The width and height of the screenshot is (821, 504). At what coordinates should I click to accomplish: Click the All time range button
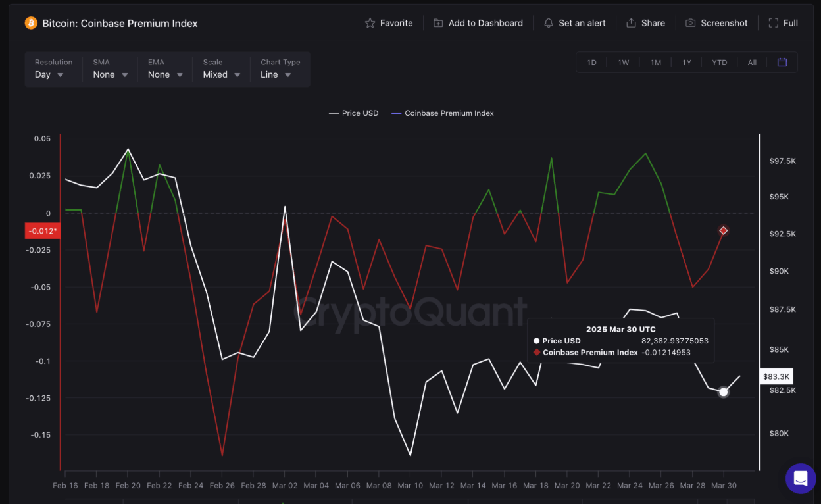[x=752, y=62]
